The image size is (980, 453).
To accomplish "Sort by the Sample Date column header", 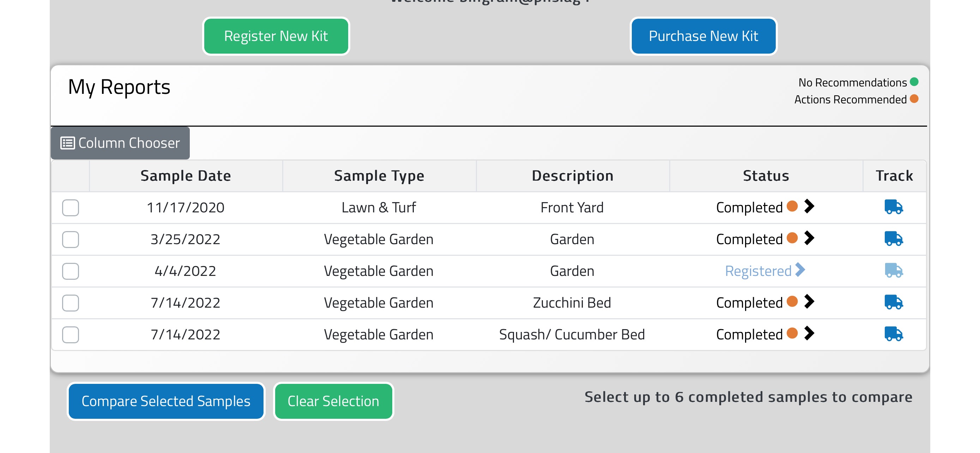I will (x=186, y=175).
